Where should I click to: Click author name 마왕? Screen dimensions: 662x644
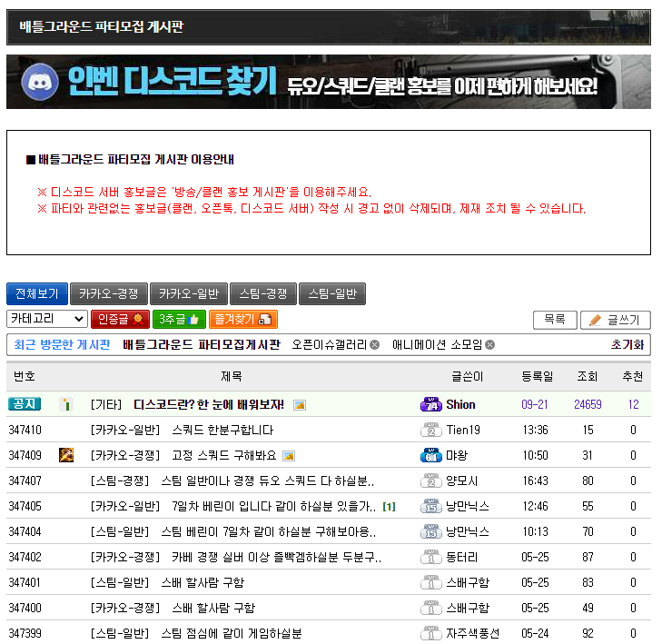coord(457,455)
